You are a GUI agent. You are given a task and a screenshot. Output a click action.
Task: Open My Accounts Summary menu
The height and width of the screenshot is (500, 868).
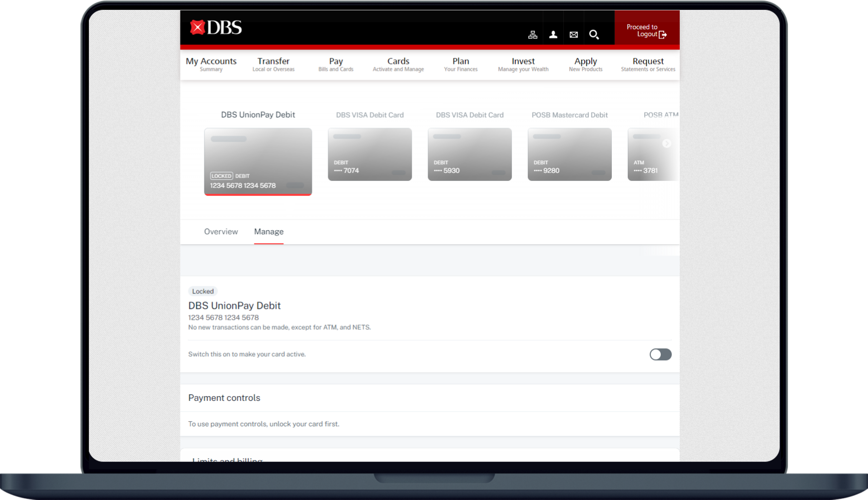(x=211, y=64)
